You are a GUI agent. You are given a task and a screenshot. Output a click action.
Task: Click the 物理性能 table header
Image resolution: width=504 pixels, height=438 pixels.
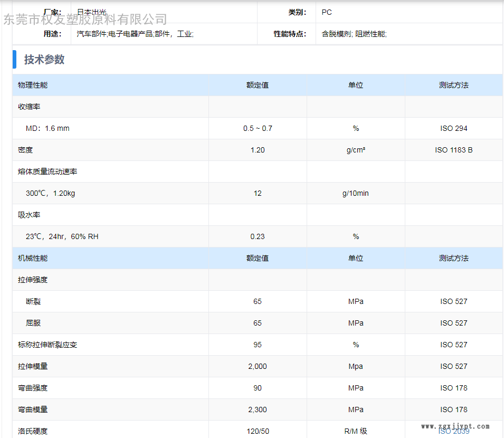click(33, 85)
